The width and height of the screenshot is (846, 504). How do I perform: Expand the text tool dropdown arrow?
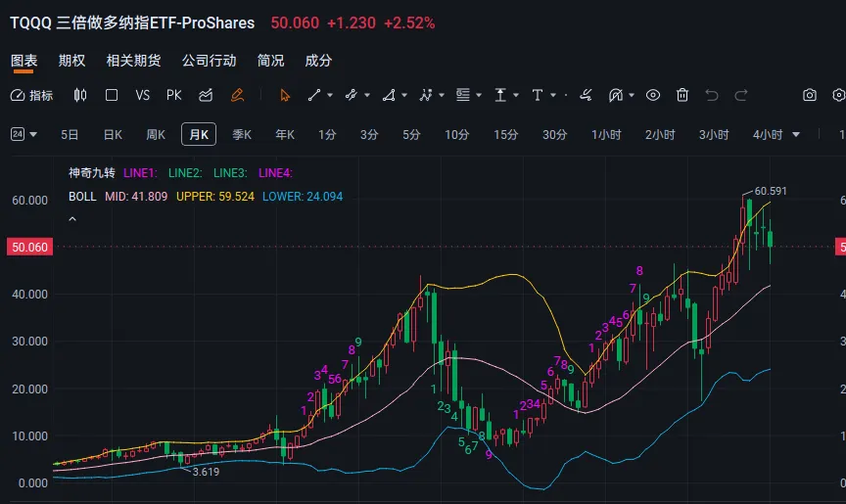tap(553, 95)
